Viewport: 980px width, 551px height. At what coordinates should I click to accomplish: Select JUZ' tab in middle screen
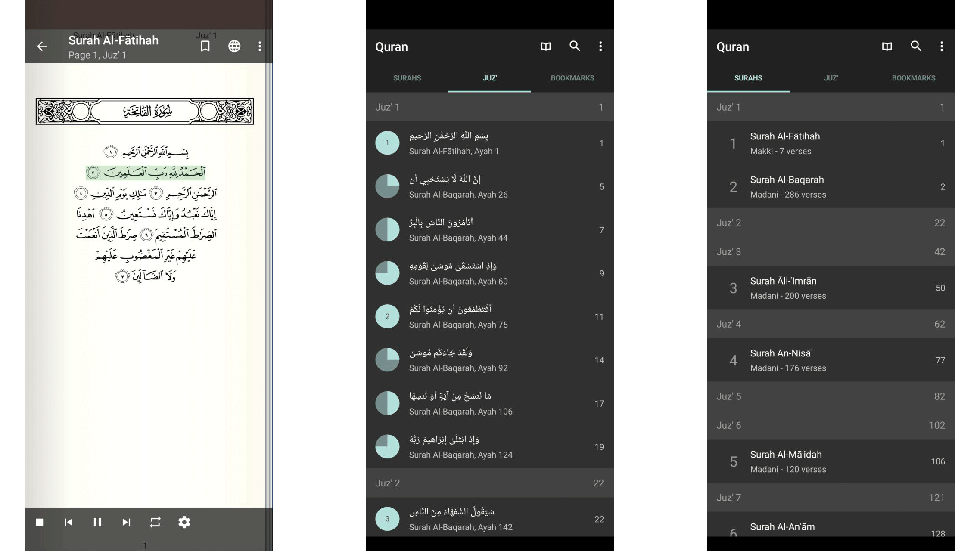pyautogui.click(x=490, y=78)
